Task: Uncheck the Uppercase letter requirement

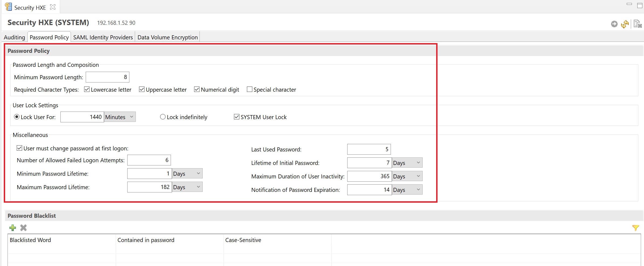Action: 142,89
